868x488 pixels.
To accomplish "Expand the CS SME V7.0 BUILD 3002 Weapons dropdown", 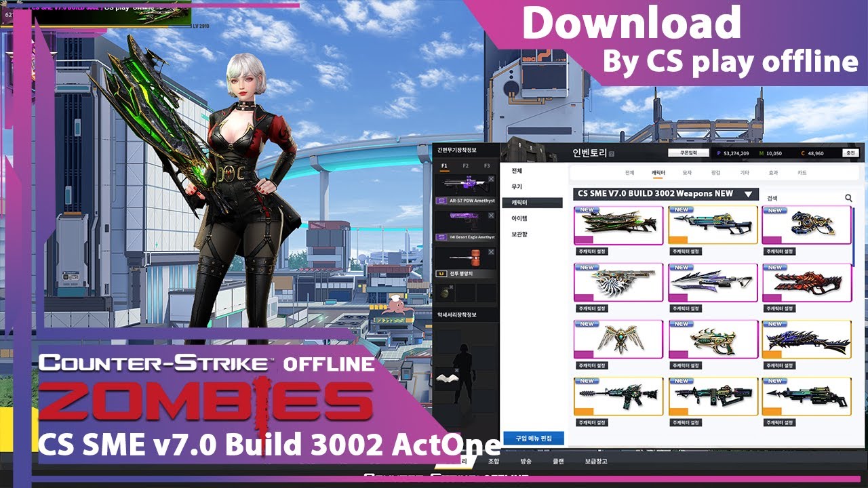I will click(749, 194).
